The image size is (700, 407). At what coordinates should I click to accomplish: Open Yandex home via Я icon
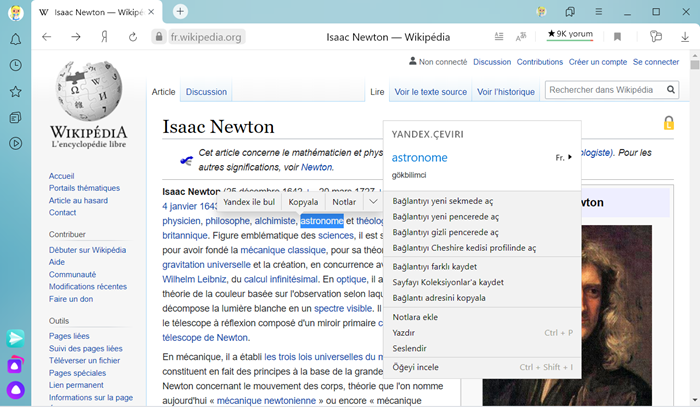(x=104, y=37)
